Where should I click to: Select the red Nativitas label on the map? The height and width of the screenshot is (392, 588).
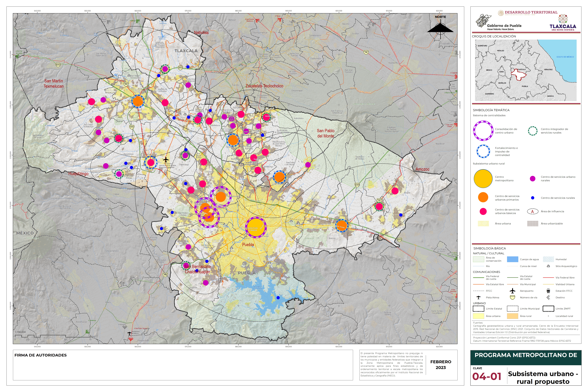[201, 33]
